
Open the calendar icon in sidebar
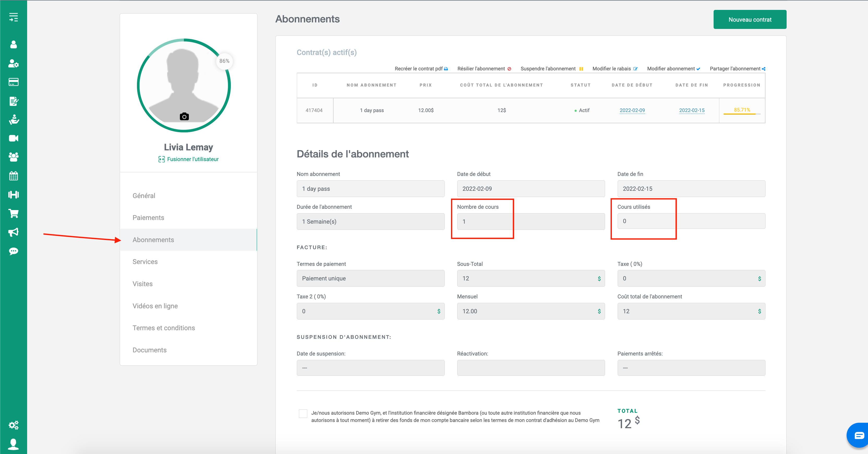click(x=14, y=176)
